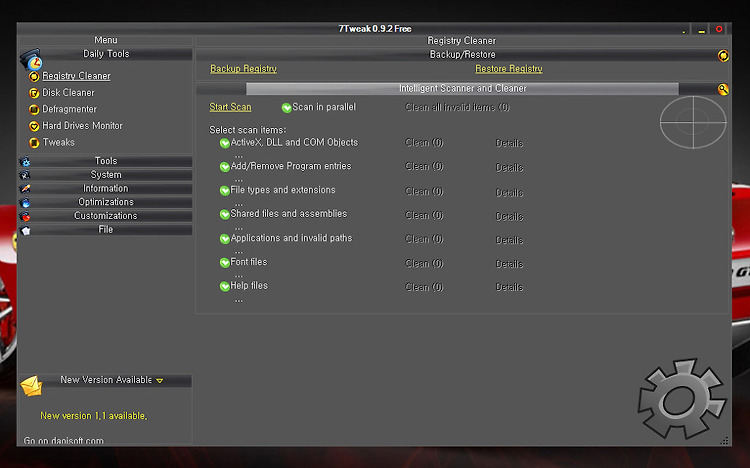Expand the Optimizations menu section
Viewport: 750px width, 468px height.
(106, 202)
